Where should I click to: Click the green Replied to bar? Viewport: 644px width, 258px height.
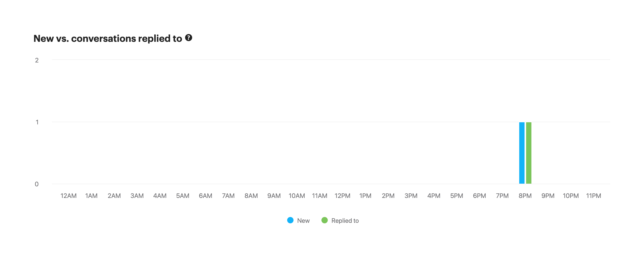[x=529, y=153]
